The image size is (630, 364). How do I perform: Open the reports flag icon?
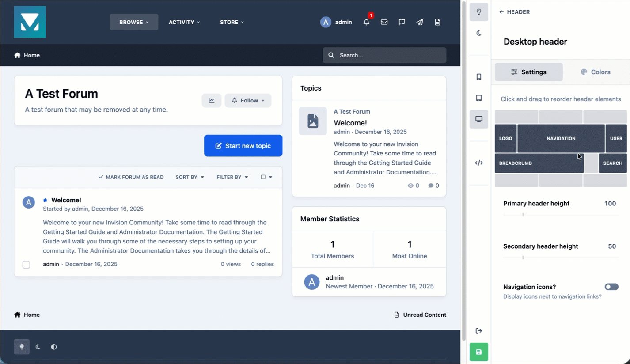coord(402,22)
